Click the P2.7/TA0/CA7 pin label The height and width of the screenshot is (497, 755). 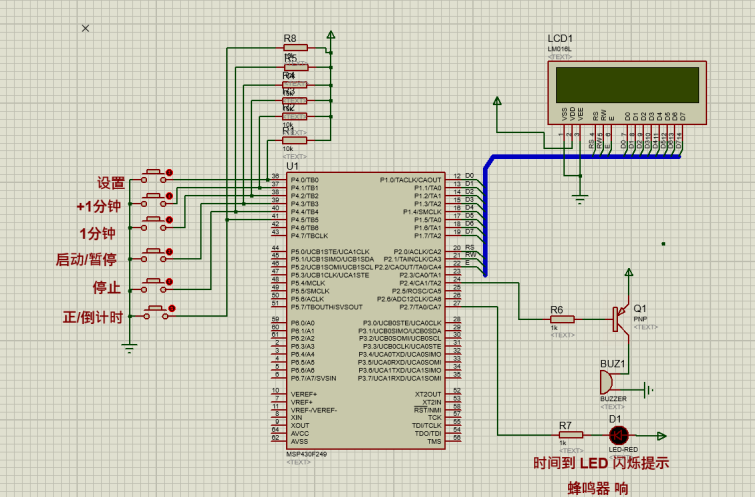pos(420,307)
